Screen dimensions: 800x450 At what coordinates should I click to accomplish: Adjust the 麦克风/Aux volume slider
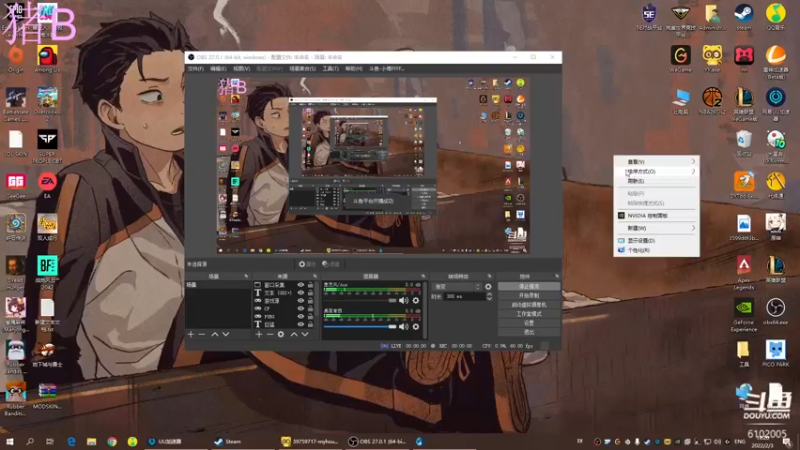point(360,301)
